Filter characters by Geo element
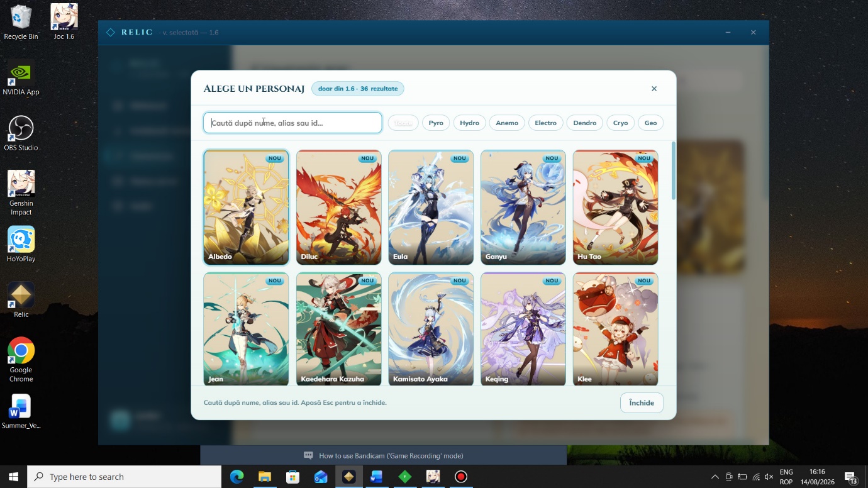This screenshot has width=868, height=488. pyautogui.click(x=651, y=123)
